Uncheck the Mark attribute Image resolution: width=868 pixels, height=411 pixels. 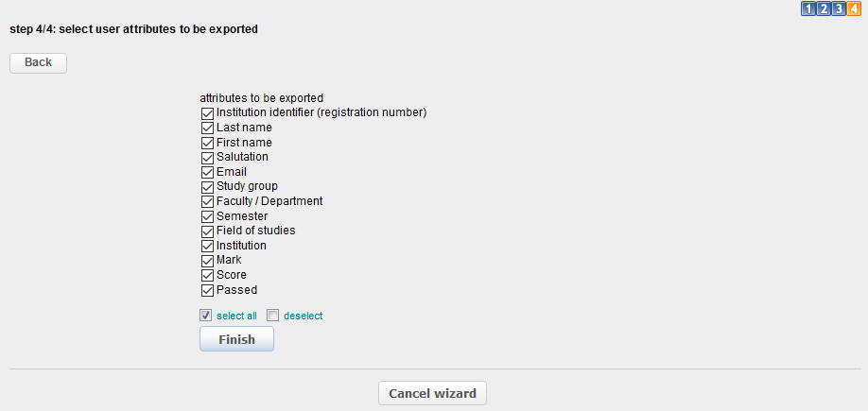208,260
